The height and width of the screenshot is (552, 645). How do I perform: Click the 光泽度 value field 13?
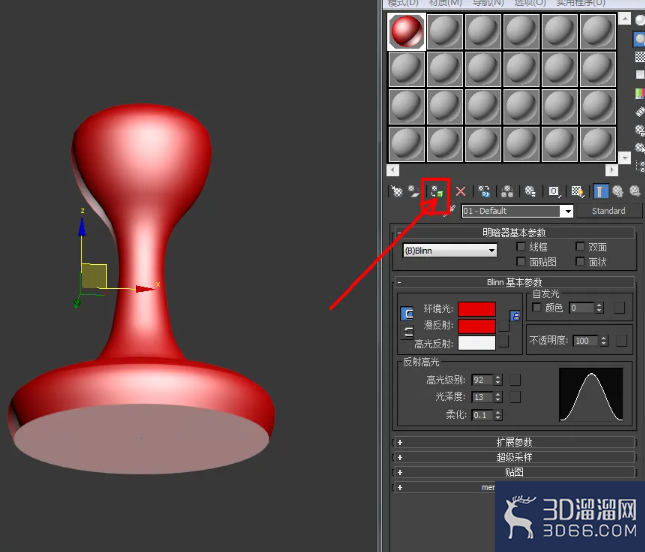point(482,397)
